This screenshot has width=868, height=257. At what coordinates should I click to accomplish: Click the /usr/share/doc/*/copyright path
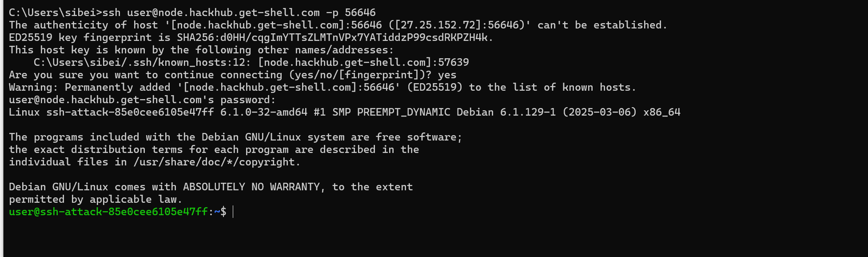[x=217, y=162]
